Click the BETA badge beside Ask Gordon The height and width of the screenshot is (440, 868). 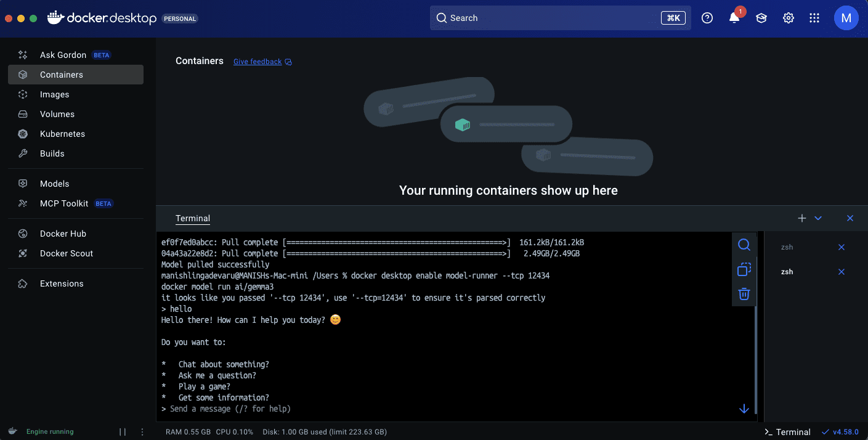[102, 55]
